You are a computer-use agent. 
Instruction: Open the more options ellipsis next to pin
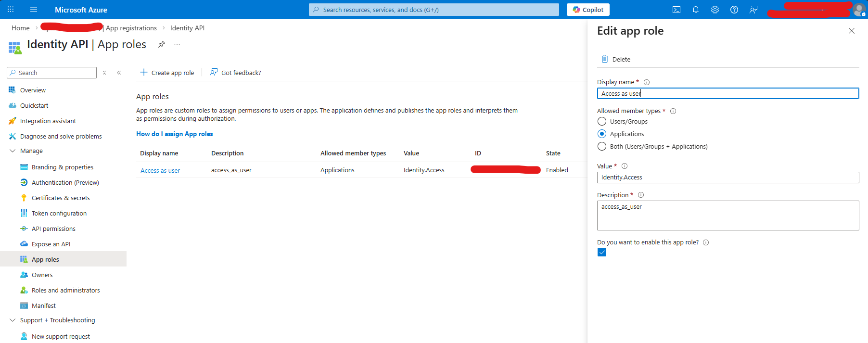177,44
